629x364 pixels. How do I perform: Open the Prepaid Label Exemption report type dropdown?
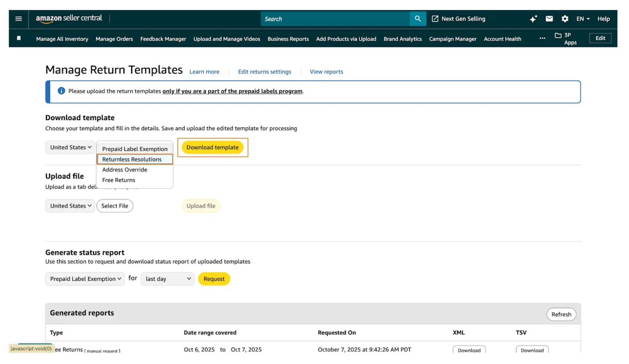click(x=85, y=278)
